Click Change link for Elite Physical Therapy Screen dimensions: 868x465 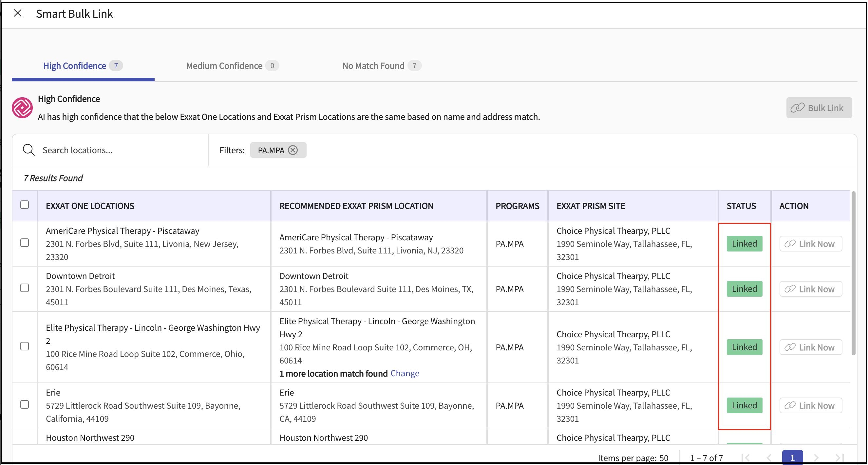[405, 373]
